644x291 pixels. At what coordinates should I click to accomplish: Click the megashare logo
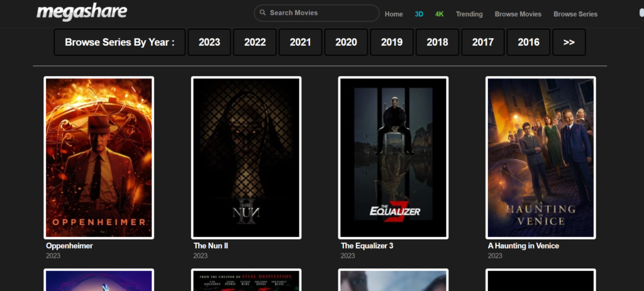[82, 13]
